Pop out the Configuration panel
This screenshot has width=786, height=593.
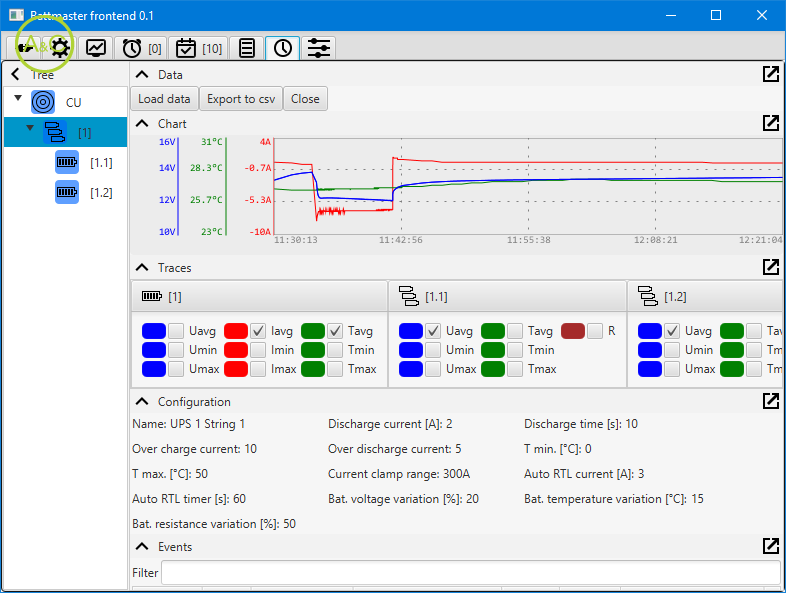[x=770, y=401]
